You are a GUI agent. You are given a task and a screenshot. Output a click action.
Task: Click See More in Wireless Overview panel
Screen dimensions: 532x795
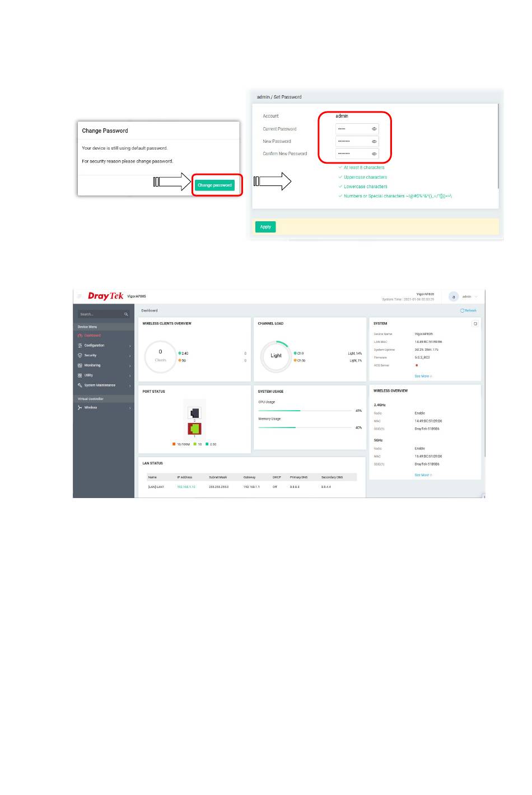pyautogui.click(x=423, y=475)
